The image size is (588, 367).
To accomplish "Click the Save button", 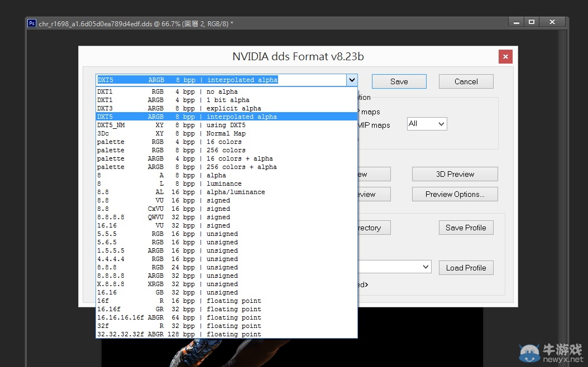I will point(399,81).
